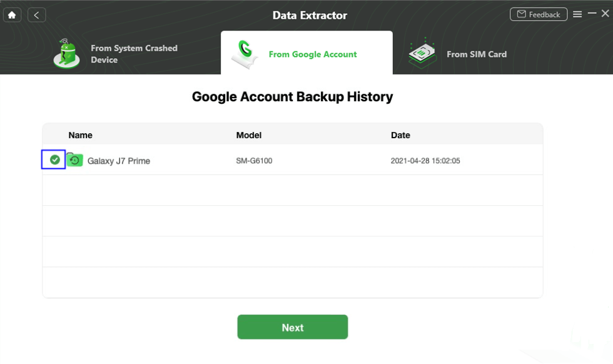
Task: Minimize the Data Extractor window
Action: [592, 14]
